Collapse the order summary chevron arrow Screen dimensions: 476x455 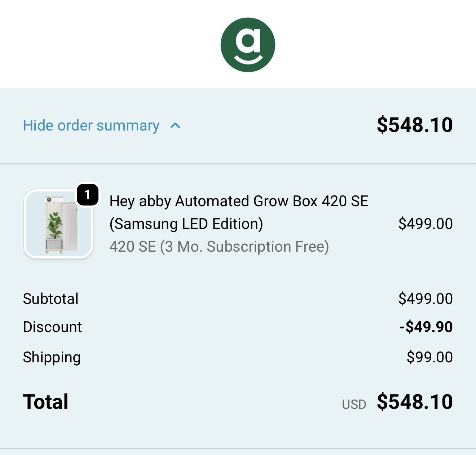(x=175, y=125)
